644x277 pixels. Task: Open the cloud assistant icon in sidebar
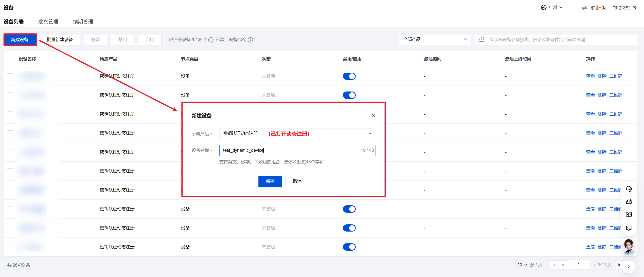[629, 202]
